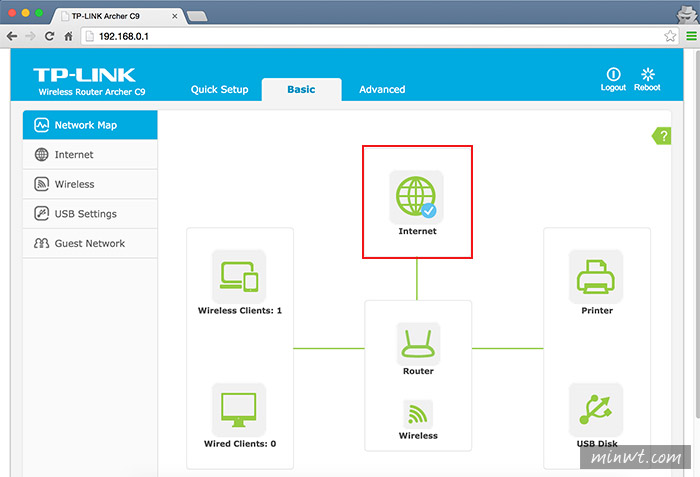Open Guest Network in sidebar
The height and width of the screenshot is (477, 700).
point(90,243)
